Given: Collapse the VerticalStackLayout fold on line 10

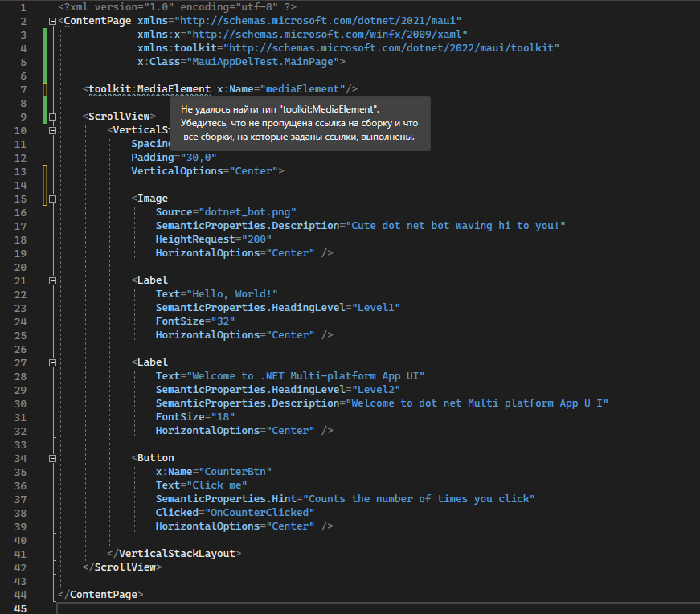Looking at the screenshot, I should pos(52,130).
